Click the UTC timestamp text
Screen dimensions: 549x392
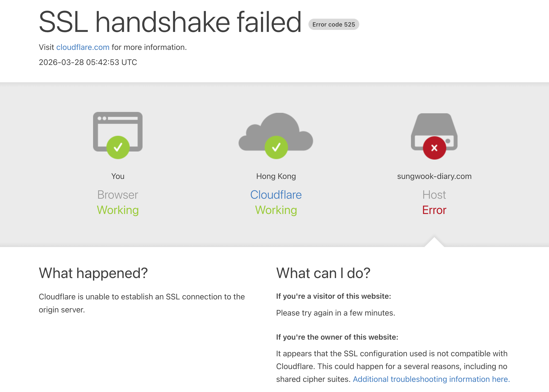[x=88, y=62]
